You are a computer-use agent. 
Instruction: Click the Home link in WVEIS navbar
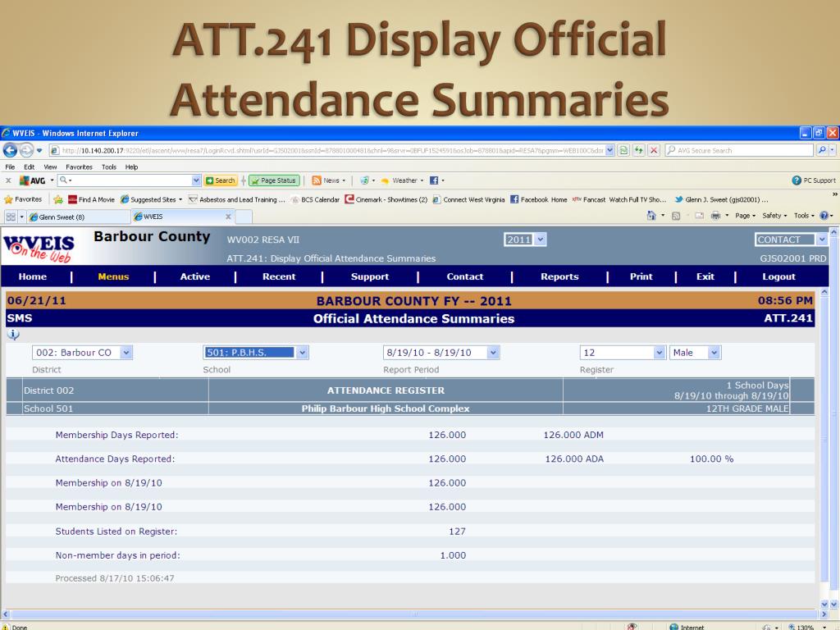(33, 276)
